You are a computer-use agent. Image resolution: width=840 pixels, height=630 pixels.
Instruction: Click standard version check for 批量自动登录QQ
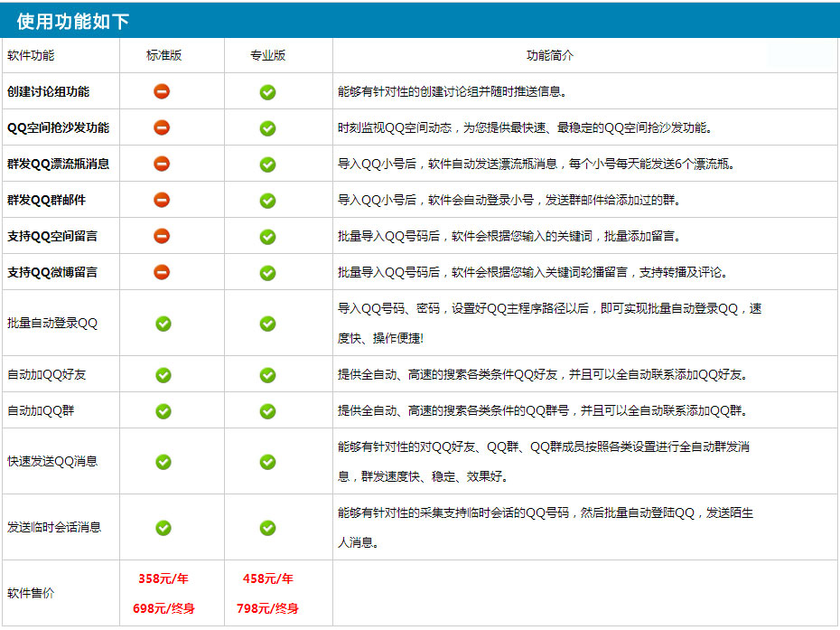tap(163, 324)
